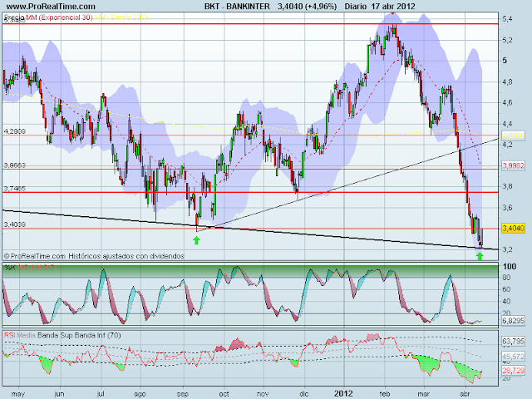
Task: Click the 100 stochastic axis value
Action: [510, 266]
